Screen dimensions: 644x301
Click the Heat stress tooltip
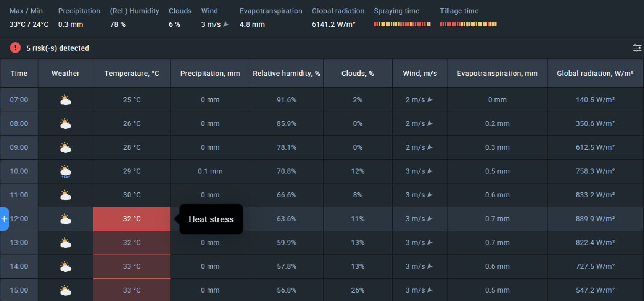click(211, 219)
